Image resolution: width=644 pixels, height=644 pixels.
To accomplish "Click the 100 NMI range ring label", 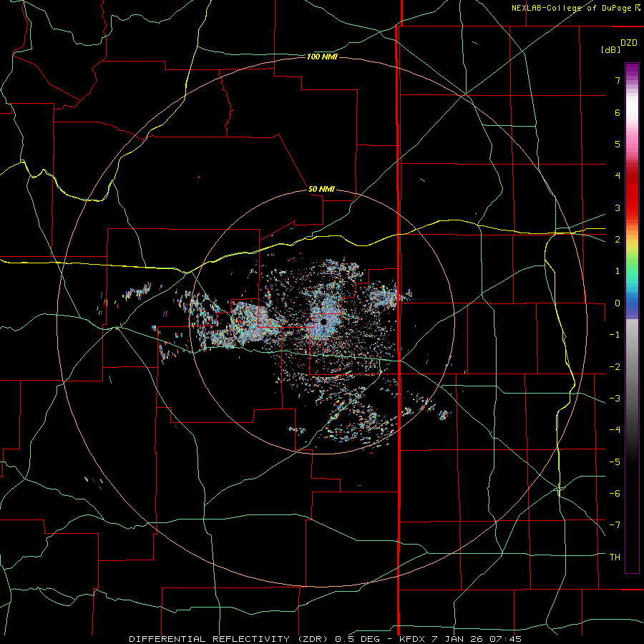I will (322, 57).
